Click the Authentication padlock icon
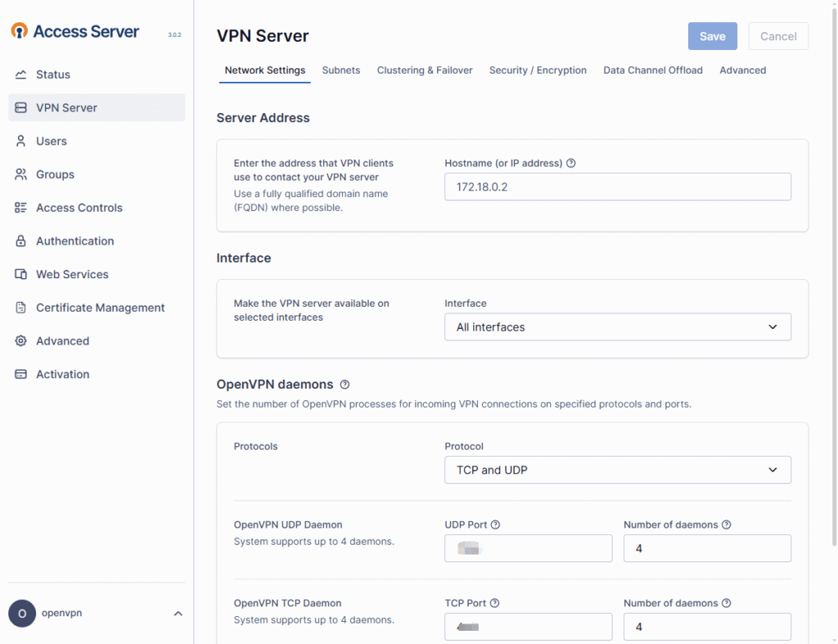 [x=21, y=241]
